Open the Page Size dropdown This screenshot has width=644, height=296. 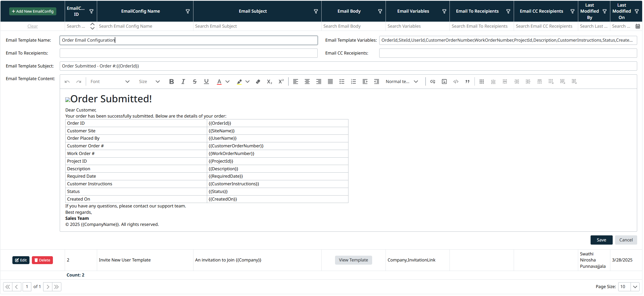(x=635, y=287)
